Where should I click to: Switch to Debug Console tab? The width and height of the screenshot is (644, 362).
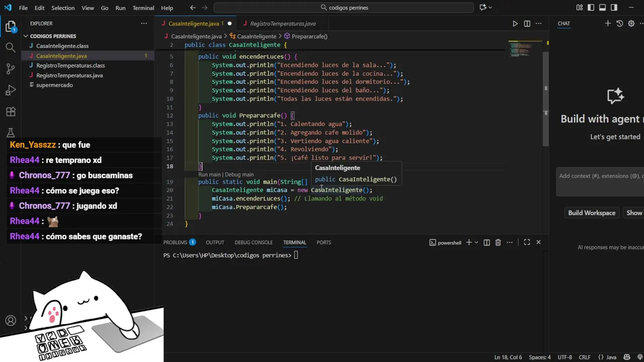(x=254, y=242)
